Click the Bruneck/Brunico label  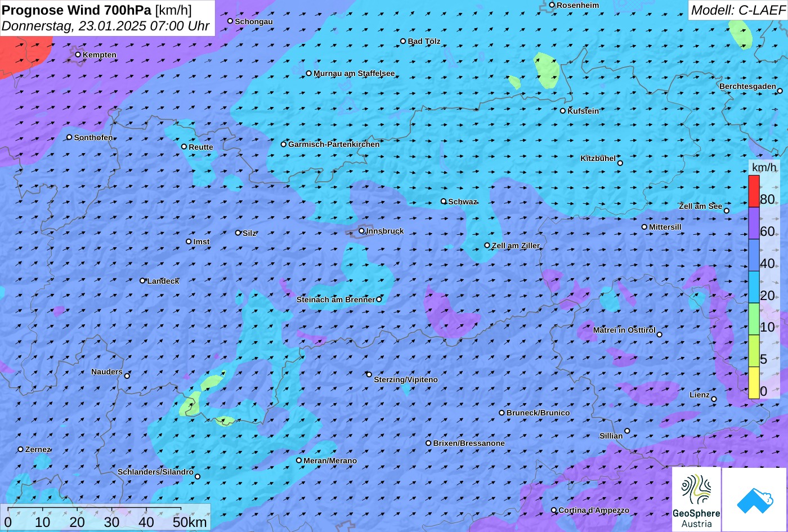(538, 413)
